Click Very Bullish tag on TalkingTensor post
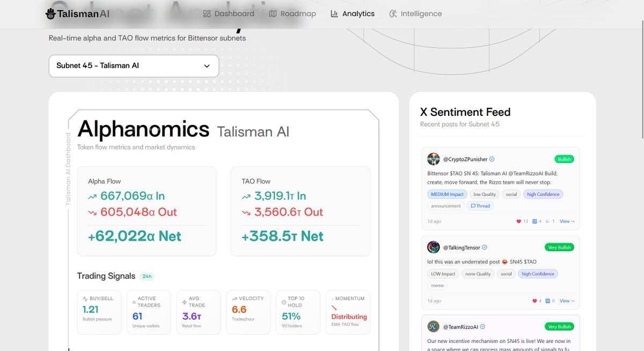644x351 pixels. [560, 247]
